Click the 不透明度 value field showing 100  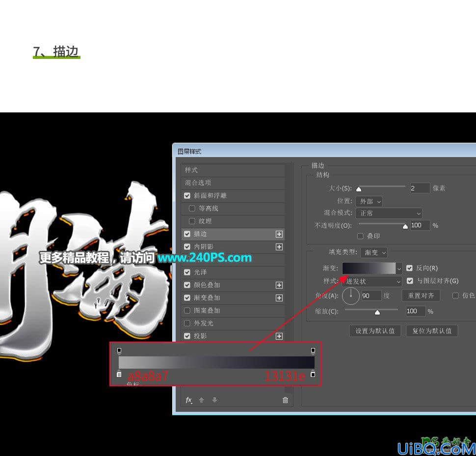(420, 225)
